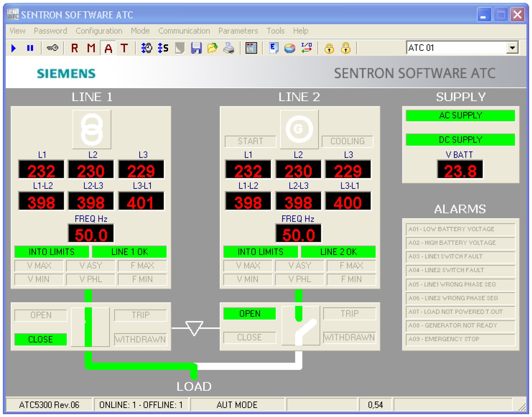Click Line 1 green CLOSE breaker indicator
This screenshot has width=532, height=417.
(41, 339)
